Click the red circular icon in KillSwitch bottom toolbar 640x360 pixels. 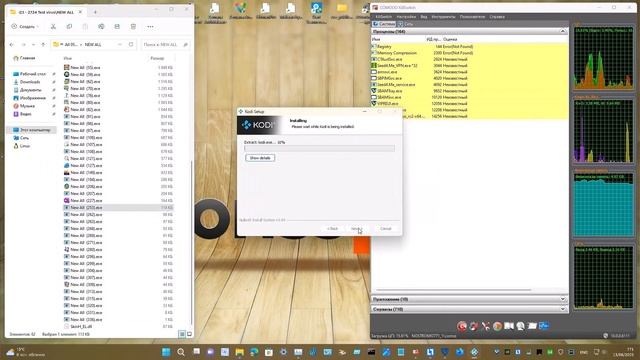(462, 326)
